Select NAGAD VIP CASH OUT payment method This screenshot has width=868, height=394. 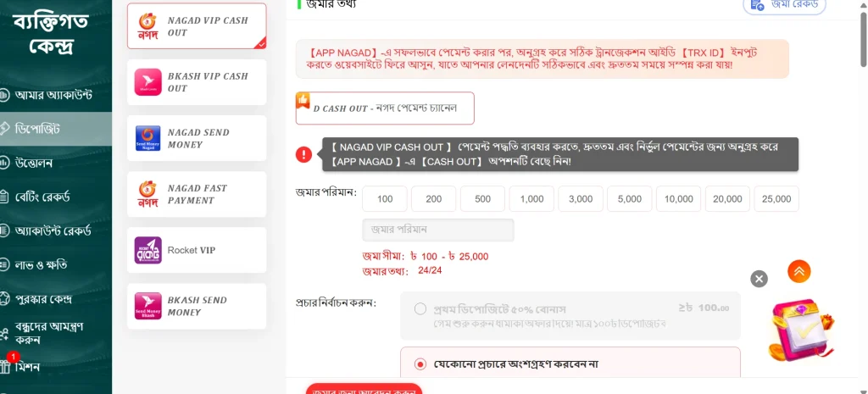pyautogui.click(x=197, y=26)
